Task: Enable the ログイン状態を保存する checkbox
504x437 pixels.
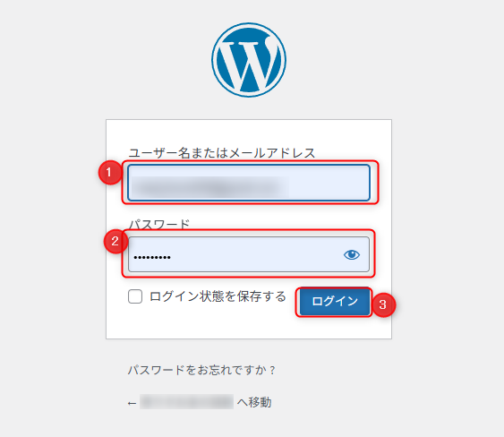Action: pos(135,296)
